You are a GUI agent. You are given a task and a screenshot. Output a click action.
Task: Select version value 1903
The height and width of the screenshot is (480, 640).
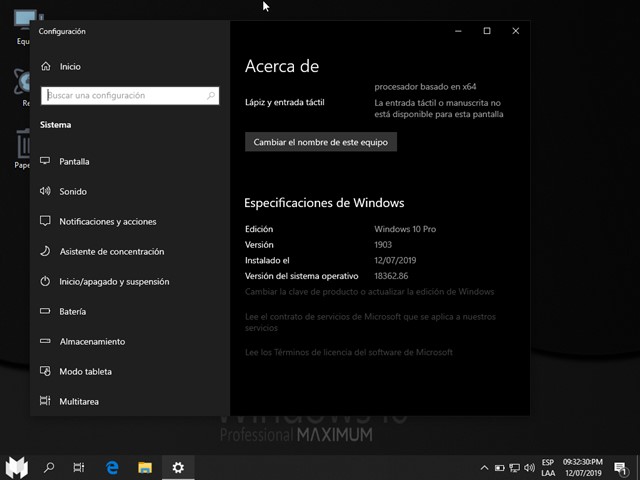pos(383,244)
